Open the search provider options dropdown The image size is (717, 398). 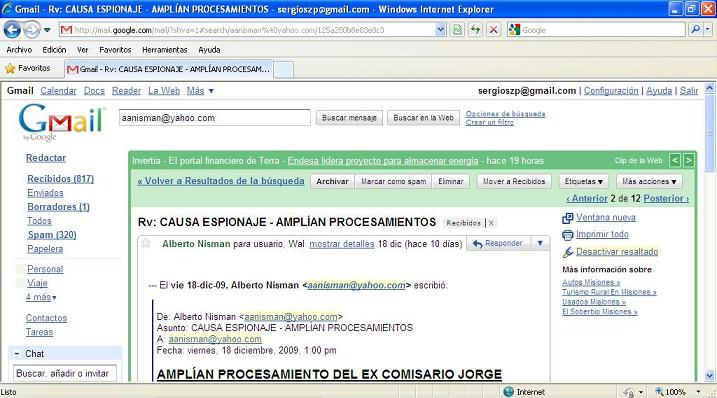click(707, 30)
